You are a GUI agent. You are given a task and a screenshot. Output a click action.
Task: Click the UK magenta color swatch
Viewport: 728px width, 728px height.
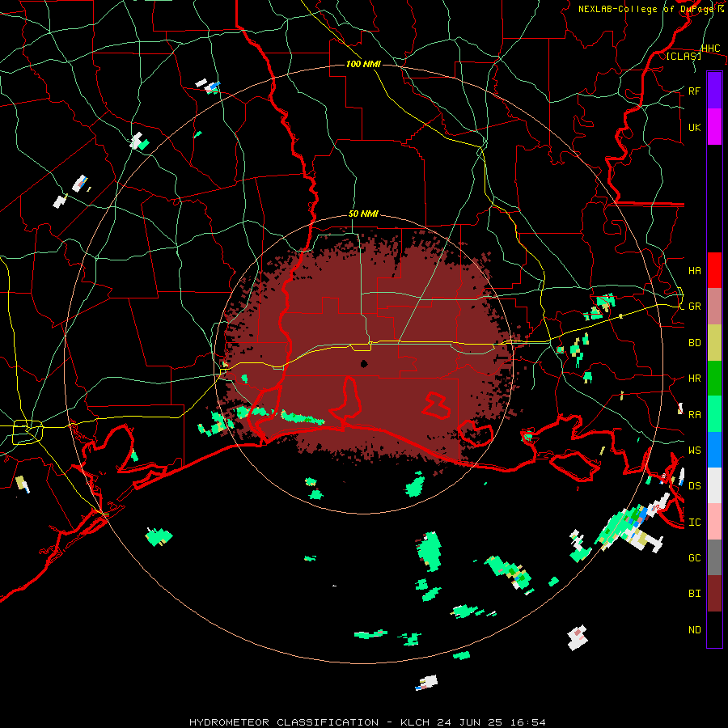click(714, 127)
